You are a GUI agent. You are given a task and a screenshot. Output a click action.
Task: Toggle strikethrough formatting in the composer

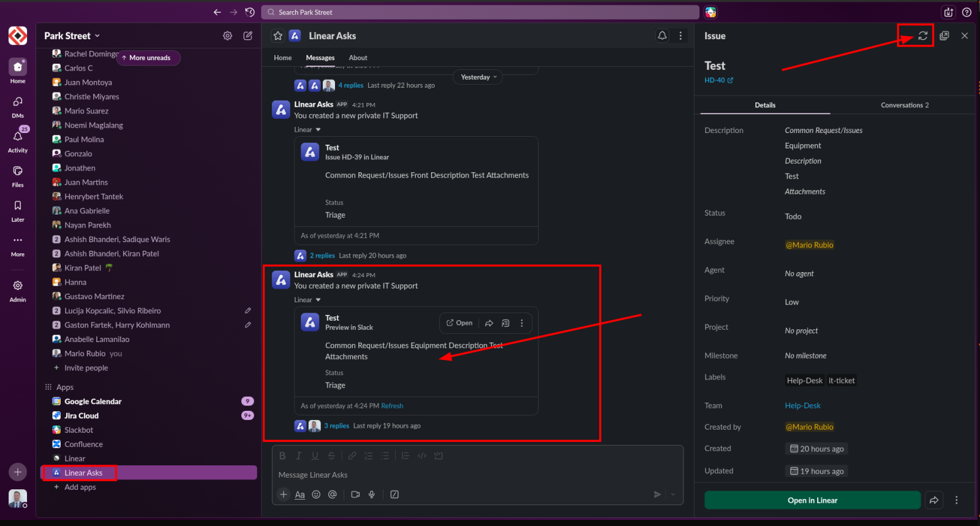click(x=331, y=455)
